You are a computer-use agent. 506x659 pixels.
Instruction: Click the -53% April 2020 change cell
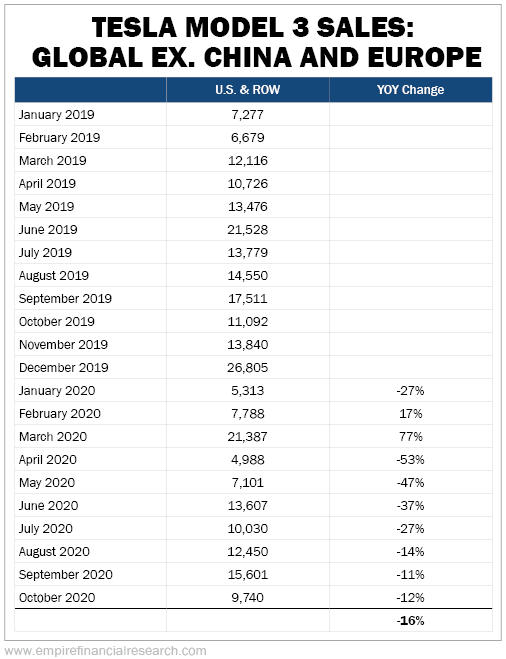(x=411, y=459)
